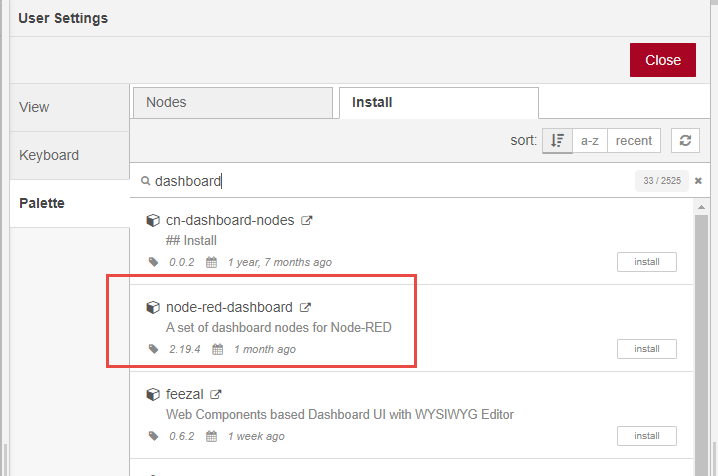
Task: Sort modules a-z
Action: click(590, 141)
